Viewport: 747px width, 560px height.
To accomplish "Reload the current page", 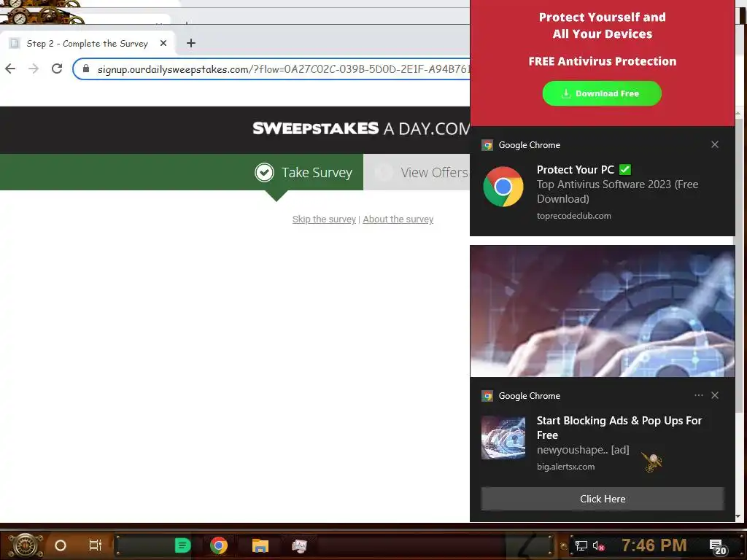I will tap(57, 69).
